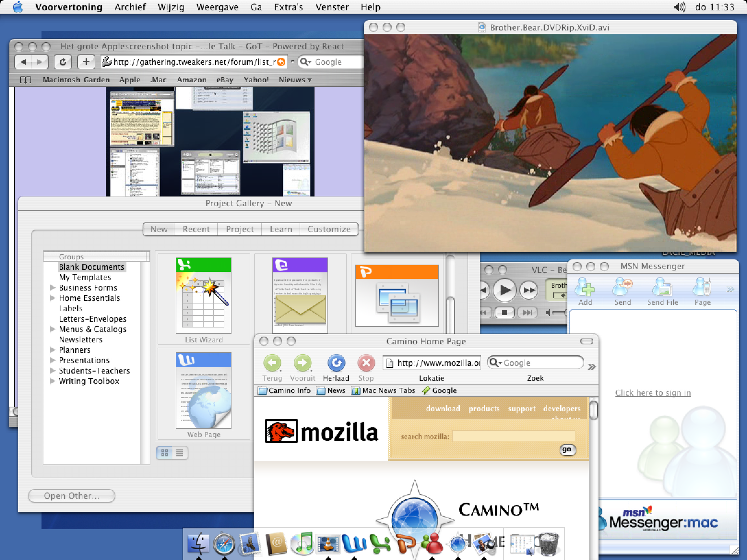Select Recent tab in Project Gallery

[x=196, y=229]
